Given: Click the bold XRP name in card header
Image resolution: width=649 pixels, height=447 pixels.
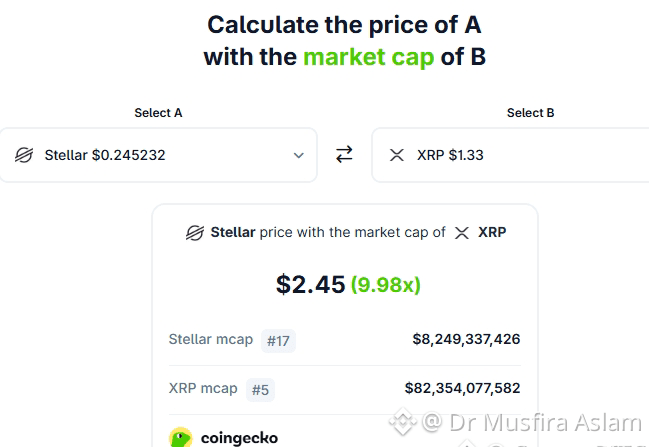Looking at the screenshot, I should (492, 232).
